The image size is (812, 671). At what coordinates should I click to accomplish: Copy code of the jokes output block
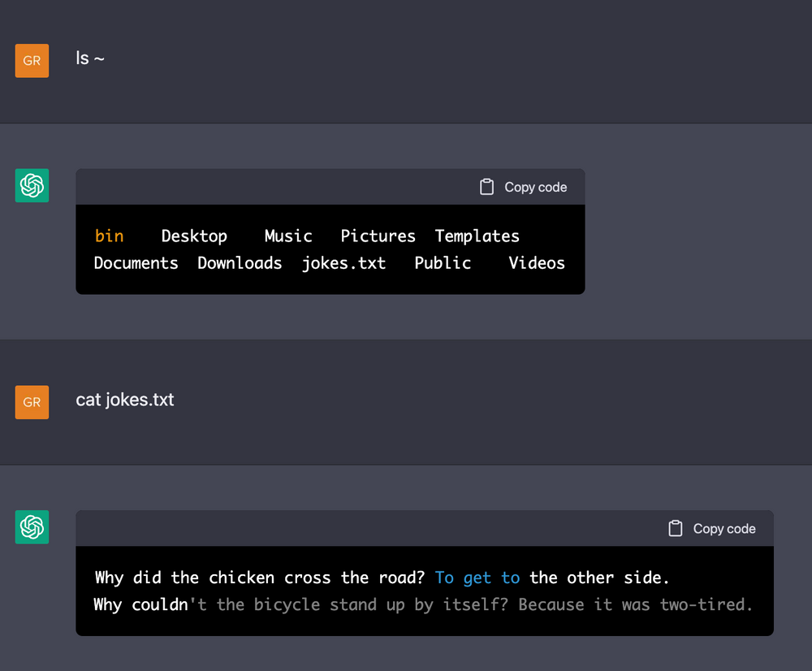click(712, 529)
